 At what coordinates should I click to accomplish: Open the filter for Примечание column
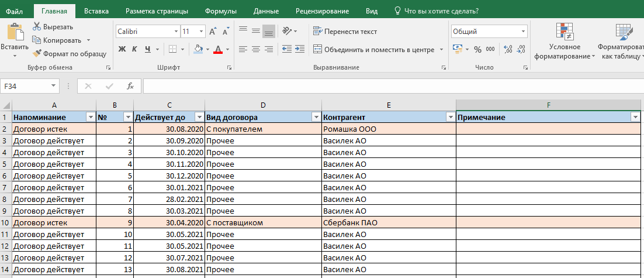[x=635, y=118]
